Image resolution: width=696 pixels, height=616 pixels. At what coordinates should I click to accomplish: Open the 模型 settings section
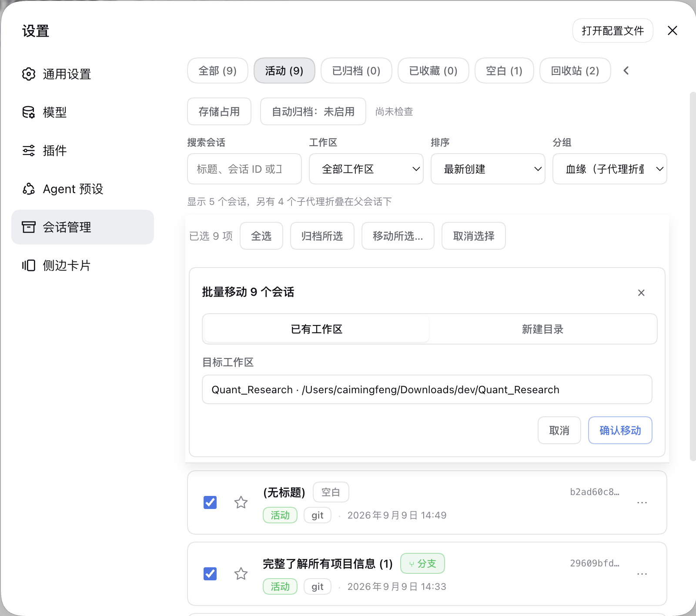(83, 112)
